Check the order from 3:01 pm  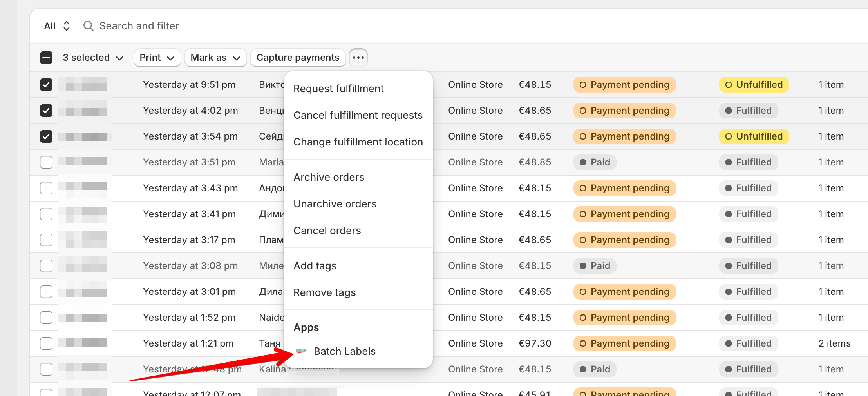pyautogui.click(x=46, y=292)
